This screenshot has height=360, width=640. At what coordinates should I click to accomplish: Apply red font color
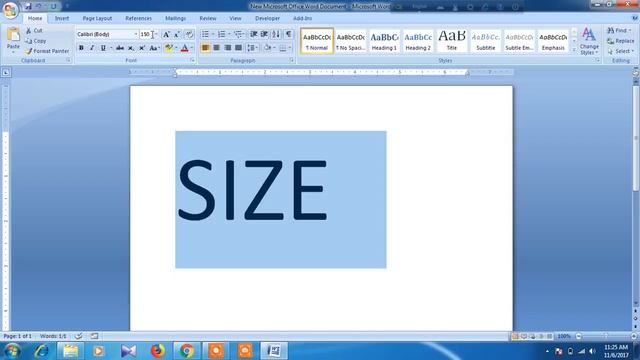click(x=184, y=48)
